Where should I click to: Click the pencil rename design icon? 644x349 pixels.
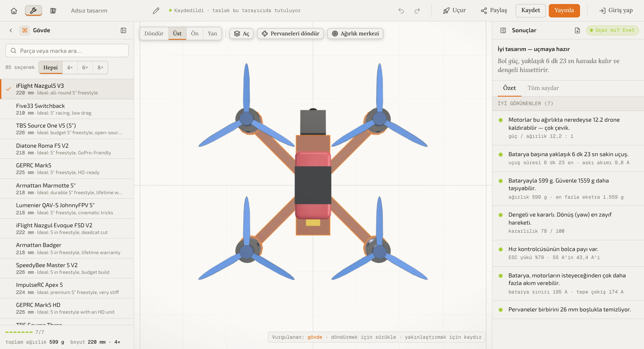coord(156,11)
